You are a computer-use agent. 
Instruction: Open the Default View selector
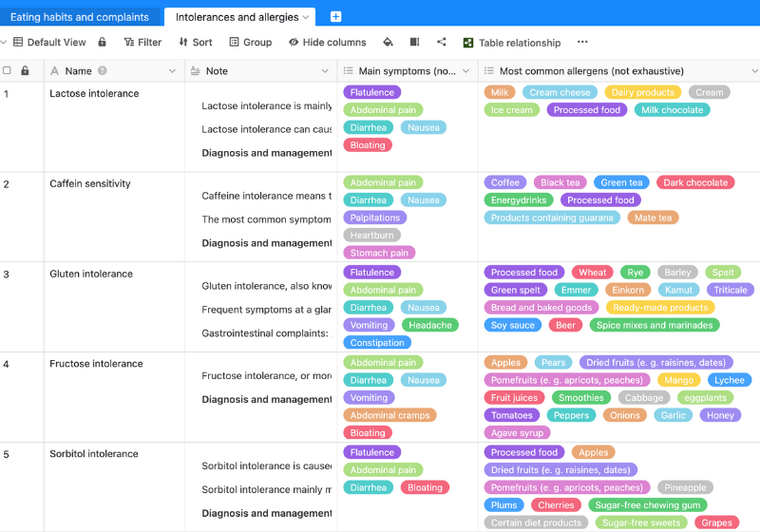click(x=48, y=42)
